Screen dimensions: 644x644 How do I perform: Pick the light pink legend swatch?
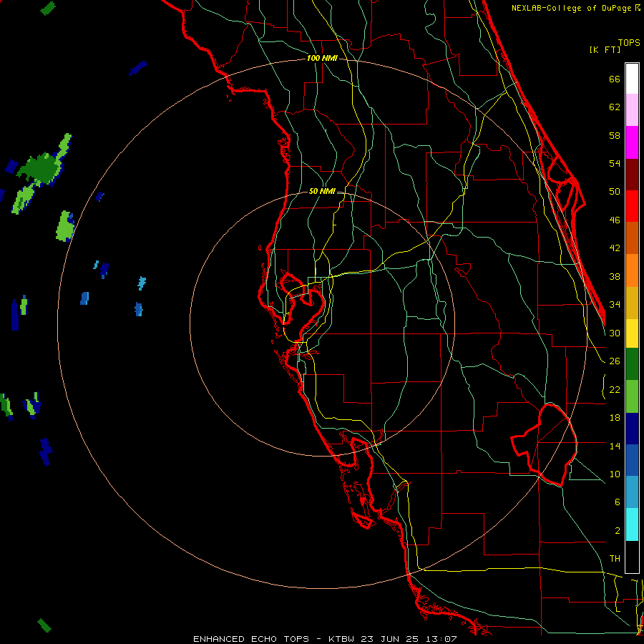(x=632, y=109)
